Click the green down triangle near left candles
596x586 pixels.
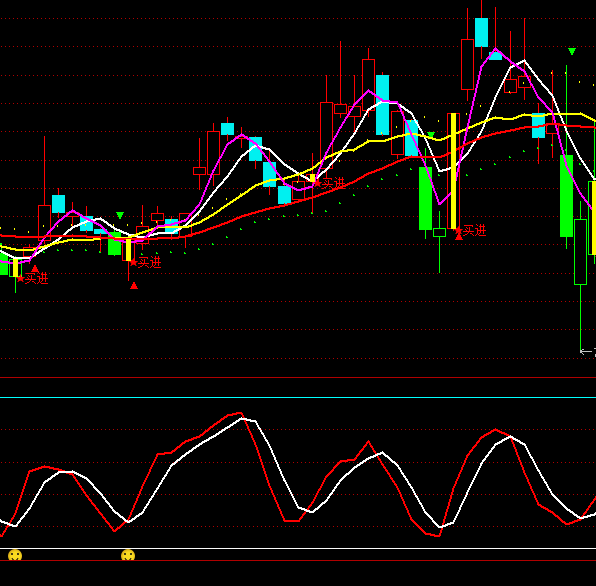tap(120, 215)
